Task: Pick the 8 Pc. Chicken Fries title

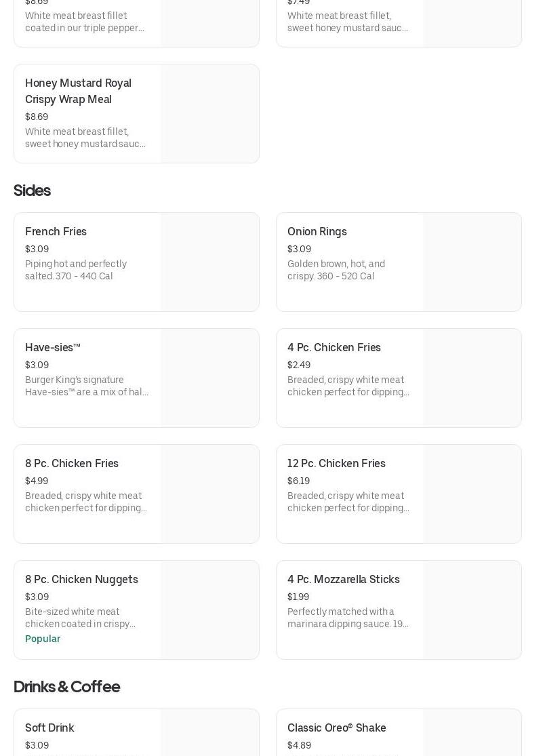Action: (71, 464)
